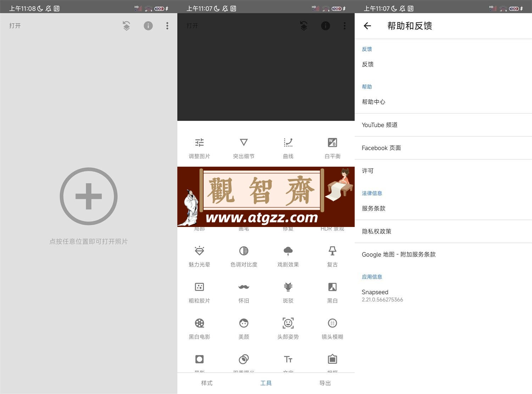
Task: Select the 戏剧效果 drama tool
Action: click(288, 257)
